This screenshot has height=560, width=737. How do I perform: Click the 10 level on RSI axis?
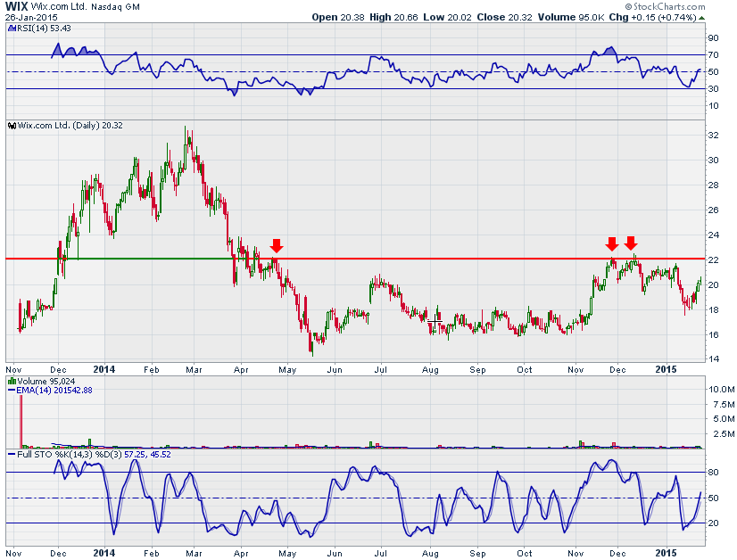pyautogui.click(x=714, y=106)
